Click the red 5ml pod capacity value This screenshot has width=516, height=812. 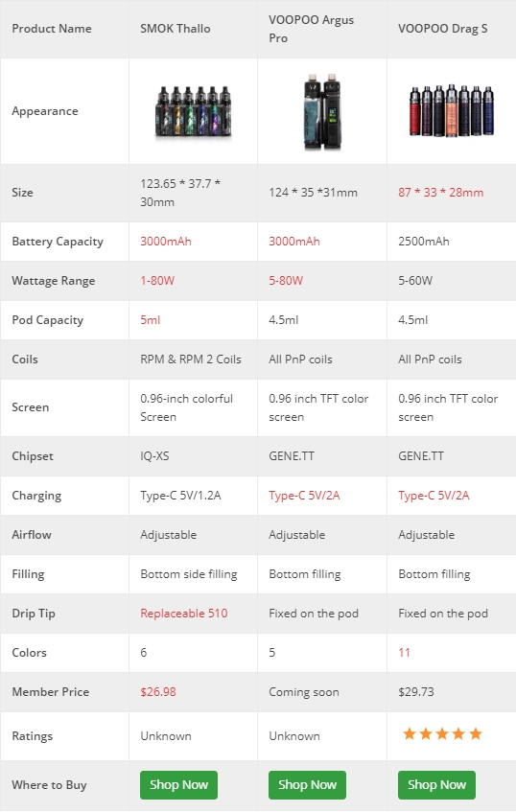click(151, 319)
